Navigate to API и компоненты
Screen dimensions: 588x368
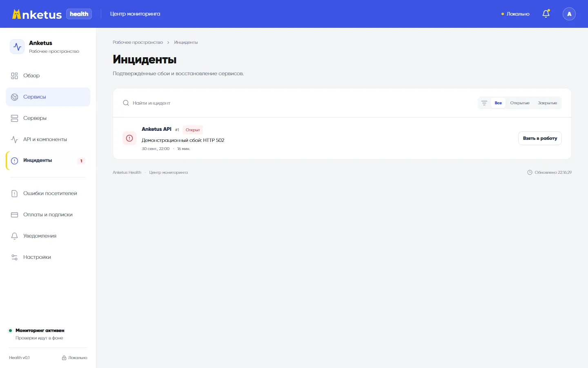coord(48,139)
